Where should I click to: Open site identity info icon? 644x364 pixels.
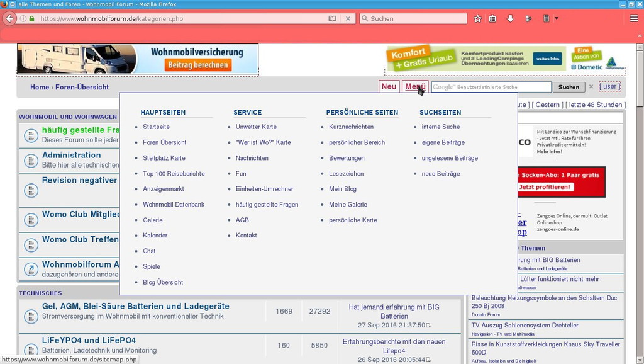[23, 18]
